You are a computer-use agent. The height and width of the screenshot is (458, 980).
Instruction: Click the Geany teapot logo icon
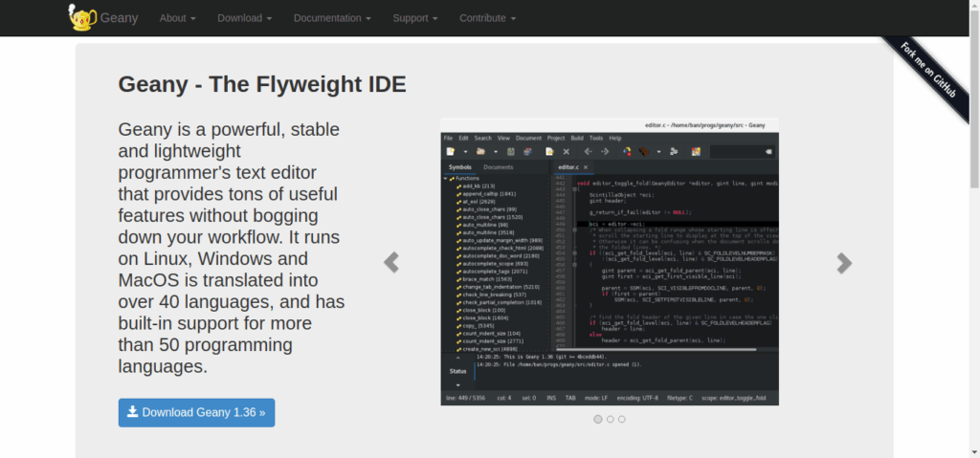coord(82,17)
